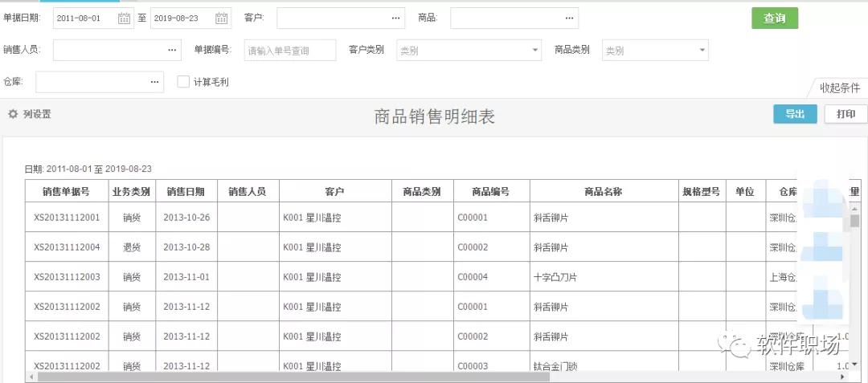Select 商品编号 column header
Viewport: 868px width, 383px height.
point(491,191)
